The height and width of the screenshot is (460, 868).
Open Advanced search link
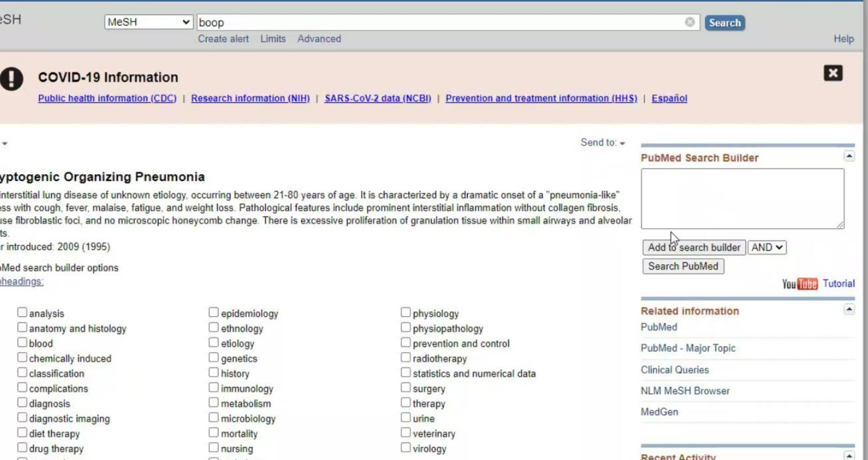pyautogui.click(x=319, y=39)
